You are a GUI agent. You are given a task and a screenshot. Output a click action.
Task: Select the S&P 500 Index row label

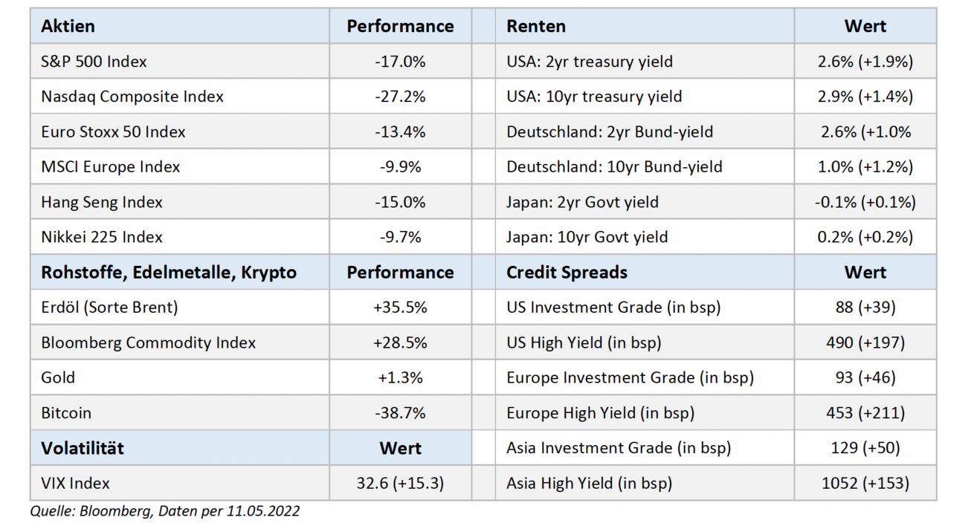click(94, 62)
